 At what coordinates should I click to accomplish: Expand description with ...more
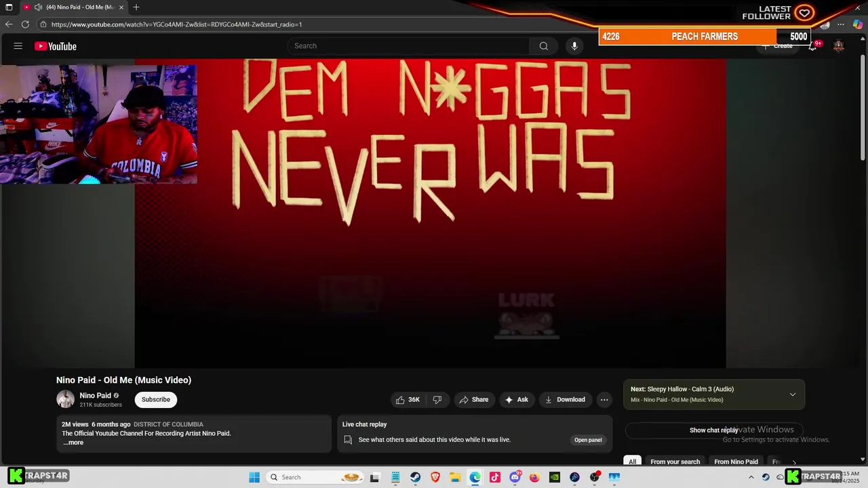pyautogui.click(x=73, y=443)
